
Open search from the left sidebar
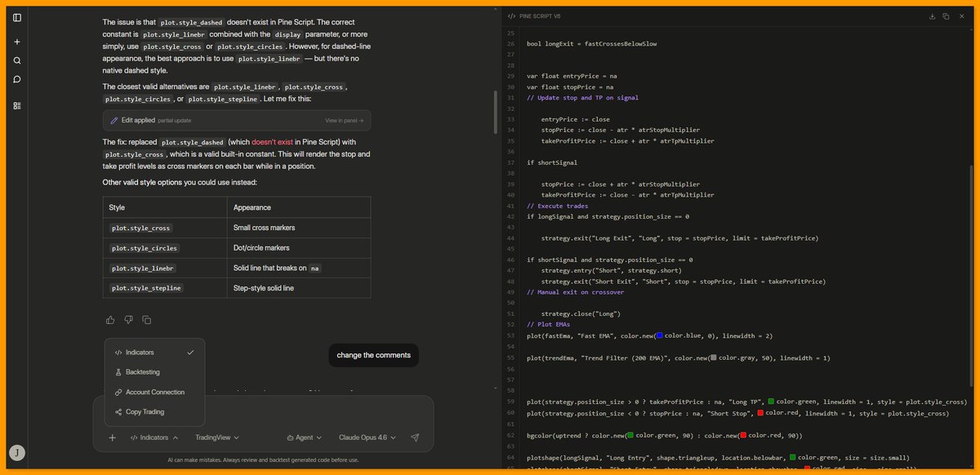[x=17, y=61]
